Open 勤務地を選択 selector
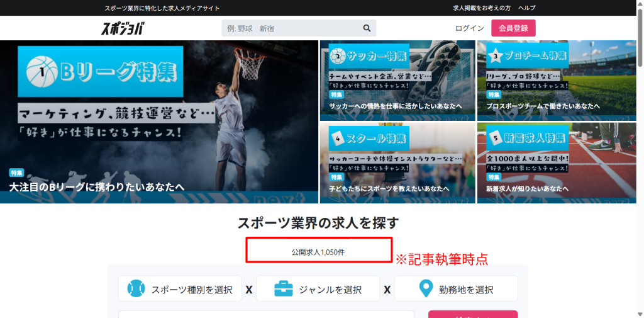 point(456,289)
